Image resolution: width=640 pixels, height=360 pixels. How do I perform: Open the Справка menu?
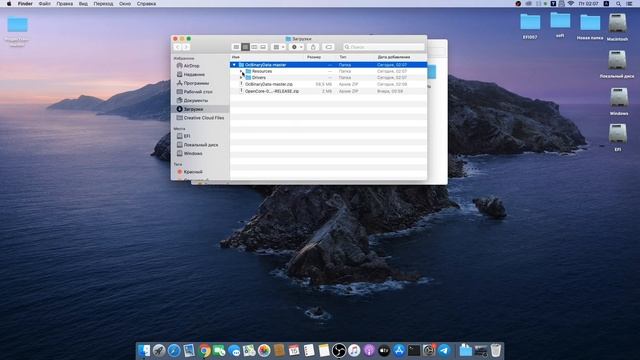tap(146, 4)
